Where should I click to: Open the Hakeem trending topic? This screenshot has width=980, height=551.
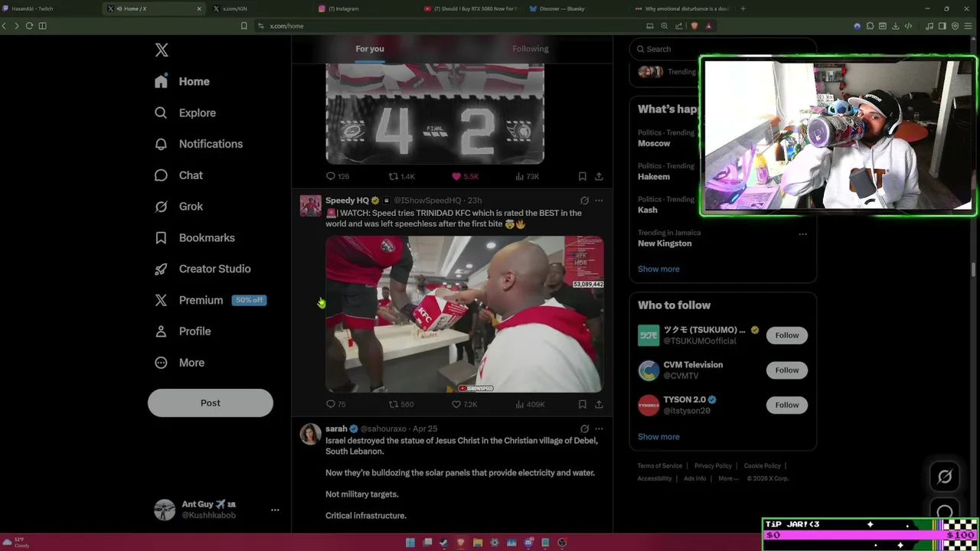(654, 177)
